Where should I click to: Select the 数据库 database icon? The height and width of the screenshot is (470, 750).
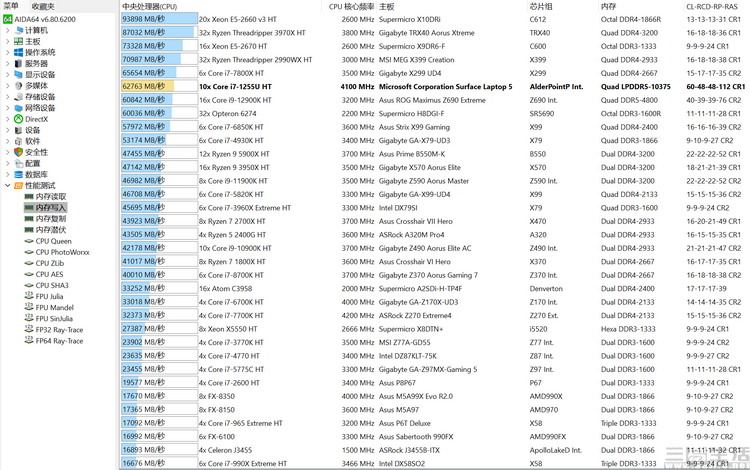19,174
